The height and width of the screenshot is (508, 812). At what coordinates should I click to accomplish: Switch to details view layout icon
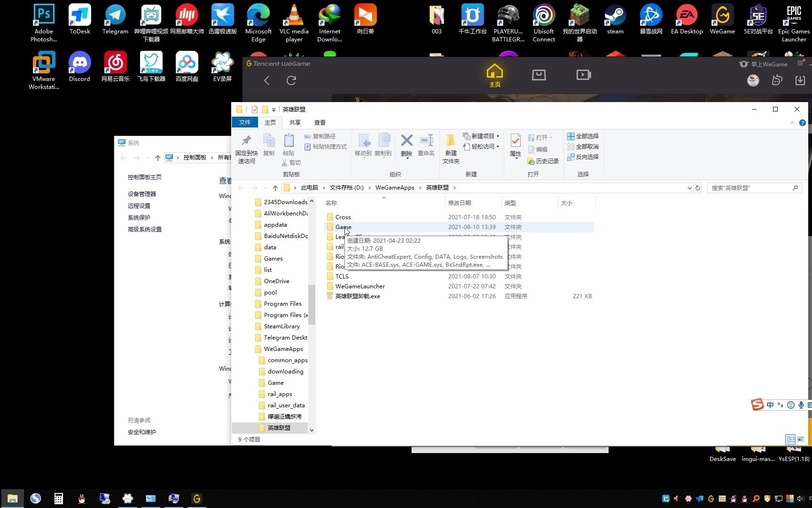point(791,439)
